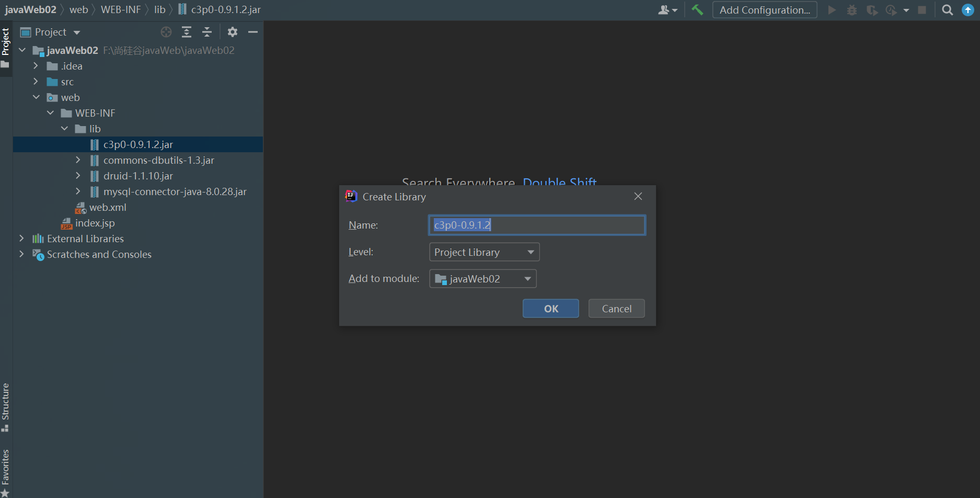Open the Level Project Library dropdown
This screenshot has height=498, width=980.
pos(484,252)
